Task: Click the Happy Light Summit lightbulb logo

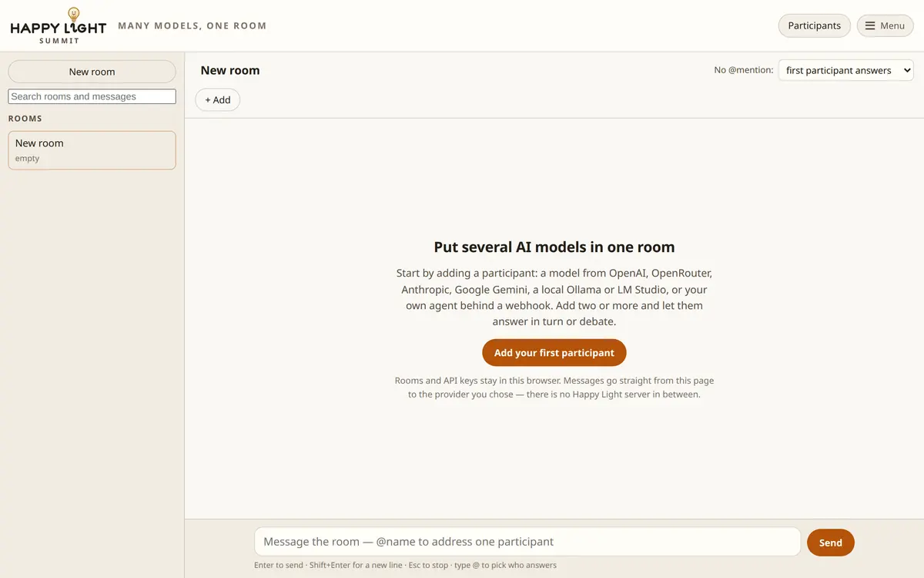Action: tap(59, 25)
